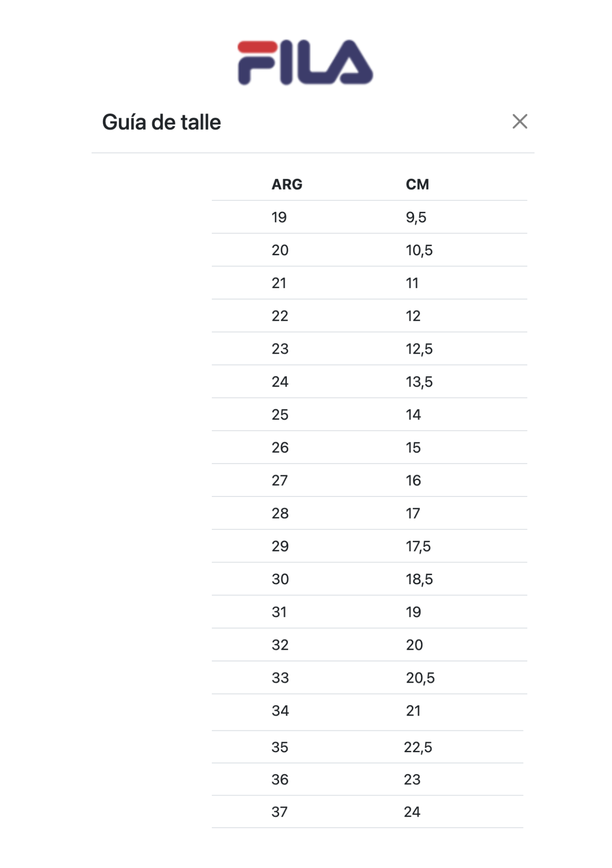Click the 10,5 centimeter value
The image size is (612, 868).
click(x=419, y=250)
